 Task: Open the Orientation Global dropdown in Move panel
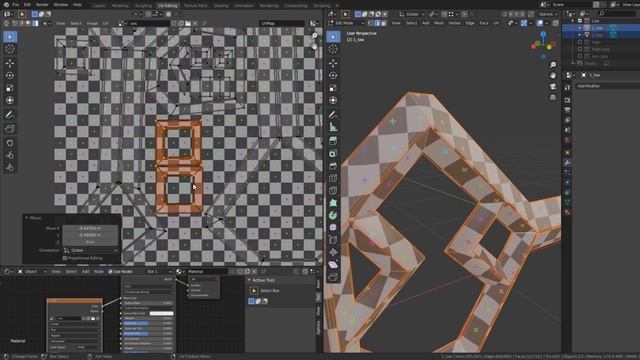pos(91,250)
